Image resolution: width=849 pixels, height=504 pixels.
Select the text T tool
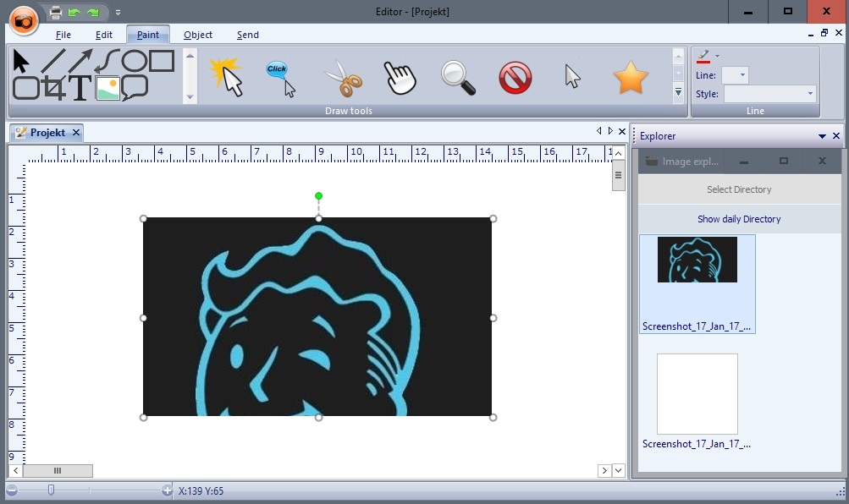pos(80,88)
